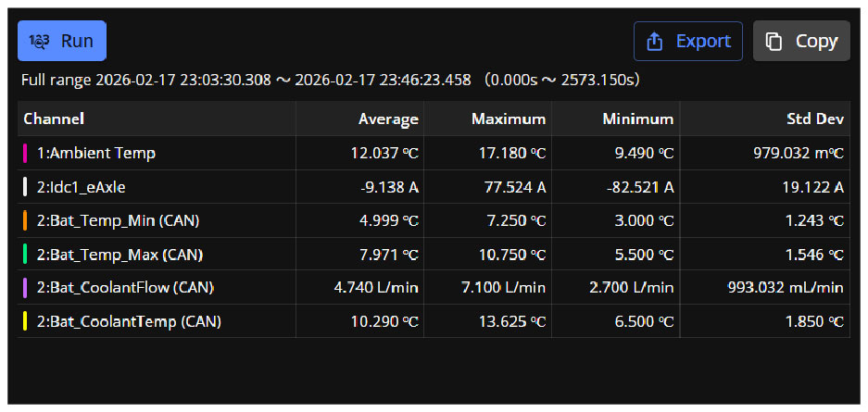Click the green swatch beside Bat_Temp_Max
Image resolution: width=868 pixels, height=412 pixels.
click(x=25, y=255)
